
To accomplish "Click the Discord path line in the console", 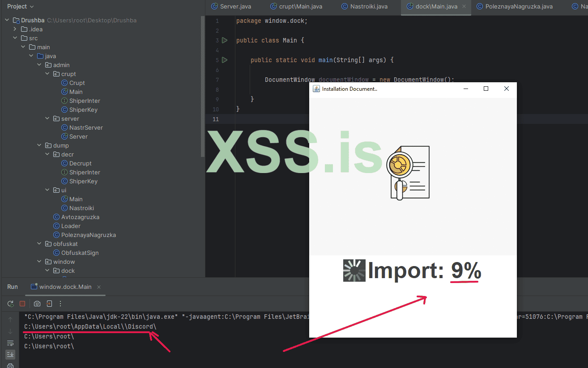I will (90, 326).
